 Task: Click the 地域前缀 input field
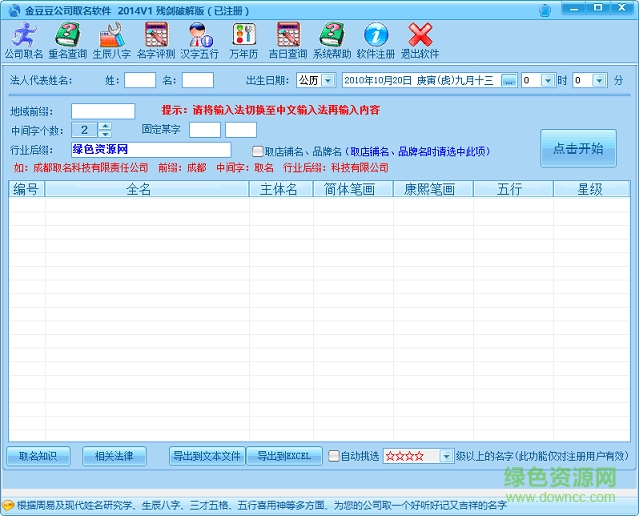[103, 111]
